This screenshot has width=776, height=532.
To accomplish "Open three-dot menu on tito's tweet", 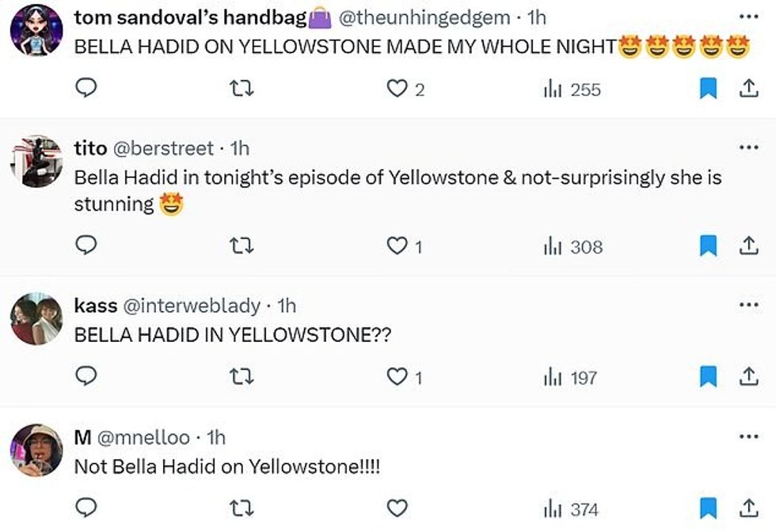I will [x=747, y=147].
